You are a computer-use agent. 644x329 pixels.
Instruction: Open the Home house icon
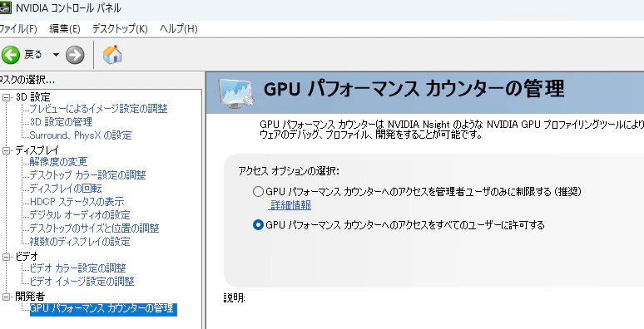tap(112, 54)
